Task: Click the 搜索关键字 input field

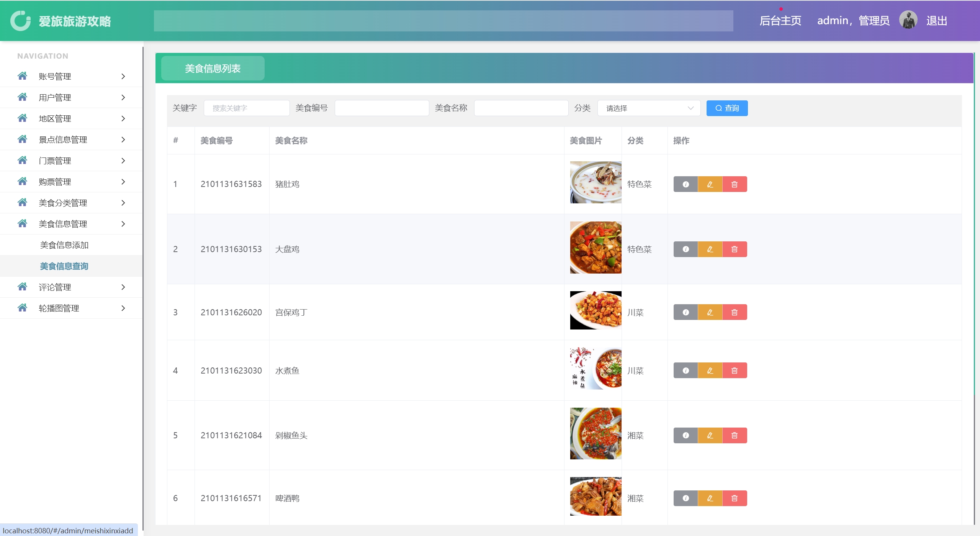Action: 247,108
